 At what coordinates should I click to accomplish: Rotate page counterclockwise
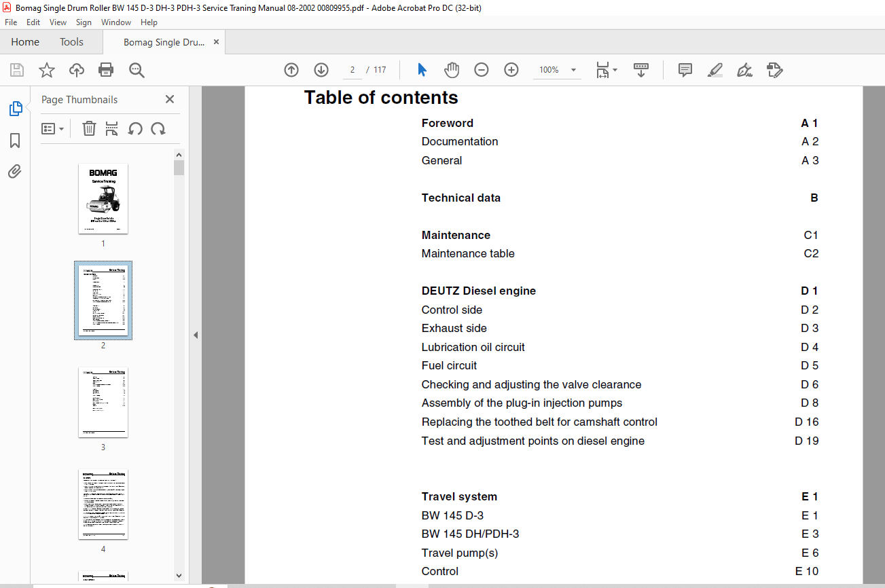[135, 128]
